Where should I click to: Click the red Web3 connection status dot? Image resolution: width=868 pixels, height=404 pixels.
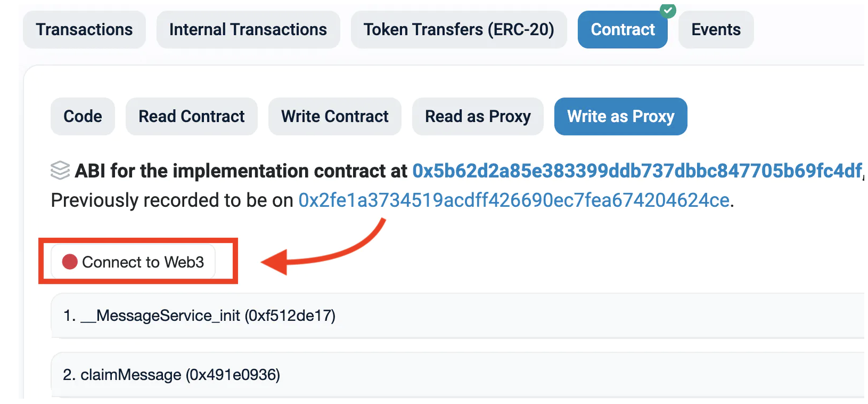(70, 262)
